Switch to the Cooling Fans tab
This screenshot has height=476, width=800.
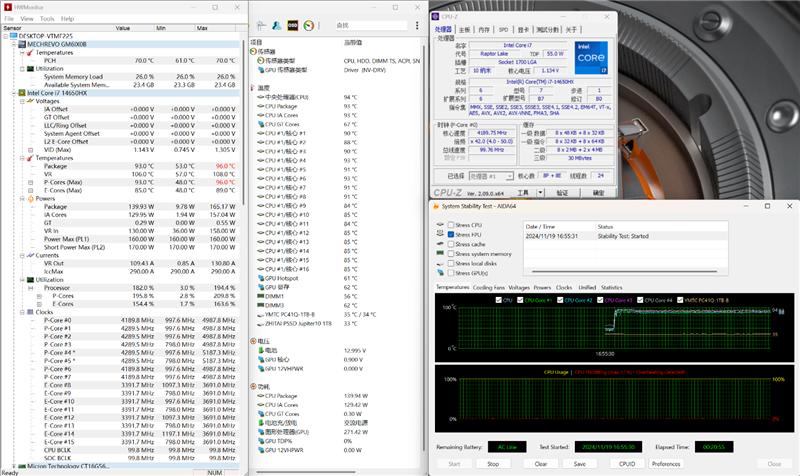(x=488, y=288)
